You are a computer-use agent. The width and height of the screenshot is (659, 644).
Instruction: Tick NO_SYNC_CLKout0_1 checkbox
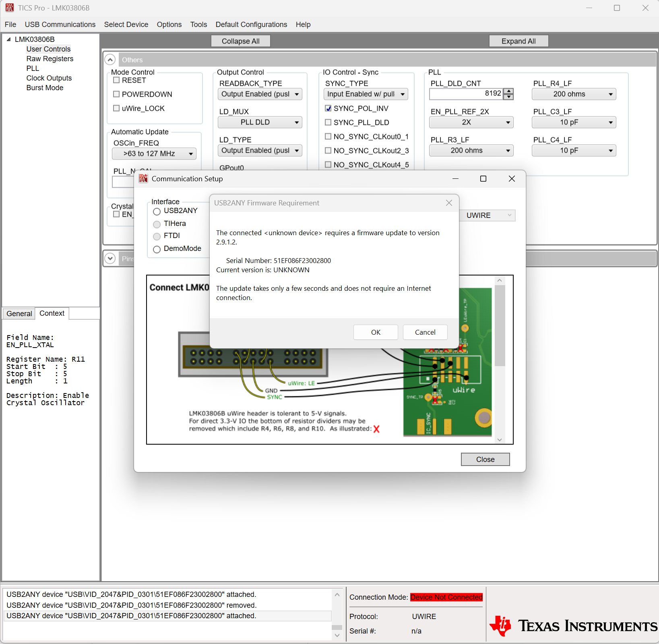(328, 137)
